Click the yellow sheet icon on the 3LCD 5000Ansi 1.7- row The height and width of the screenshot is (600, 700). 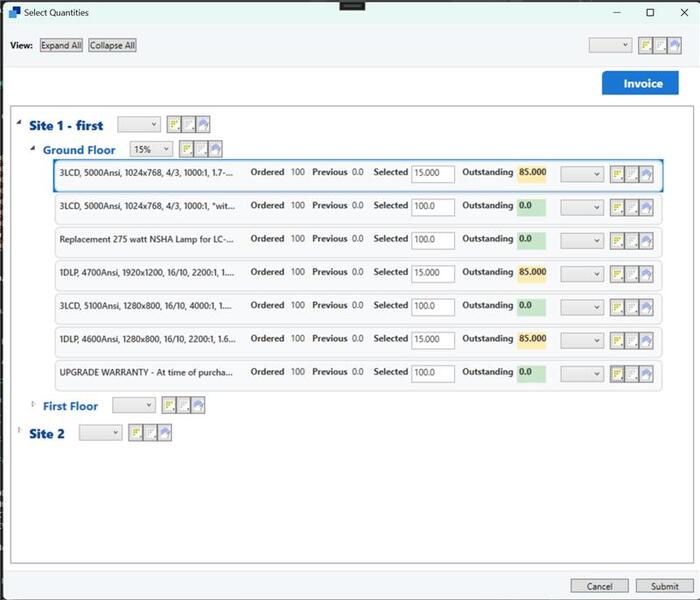point(617,174)
